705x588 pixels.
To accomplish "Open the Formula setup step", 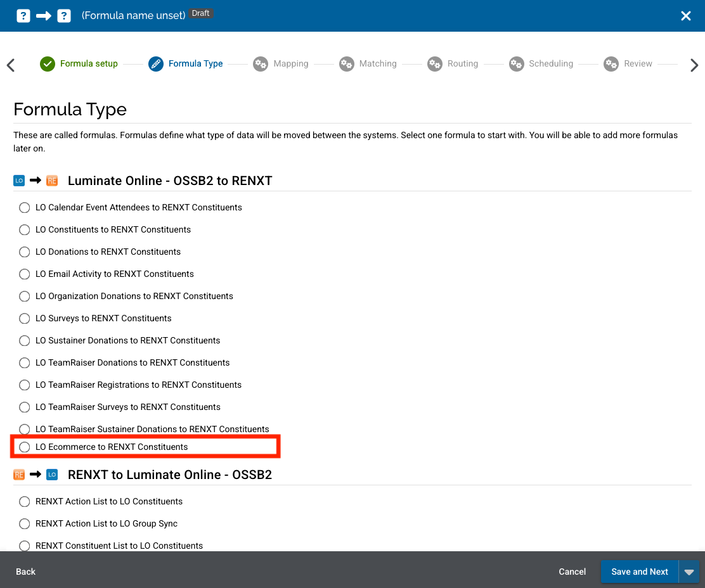I will coord(89,64).
